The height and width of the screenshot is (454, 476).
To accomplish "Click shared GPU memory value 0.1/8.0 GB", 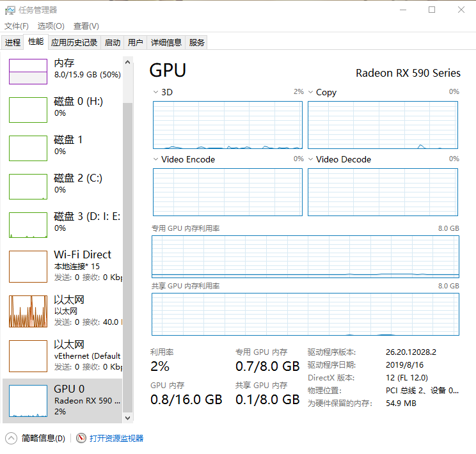I will coord(267,400).
